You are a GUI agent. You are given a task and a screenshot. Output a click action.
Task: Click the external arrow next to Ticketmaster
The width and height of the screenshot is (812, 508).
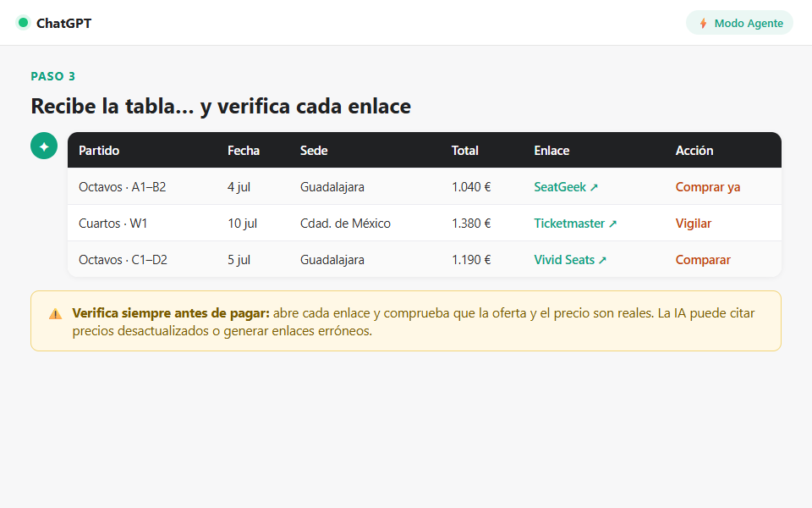tap(612, 224)
